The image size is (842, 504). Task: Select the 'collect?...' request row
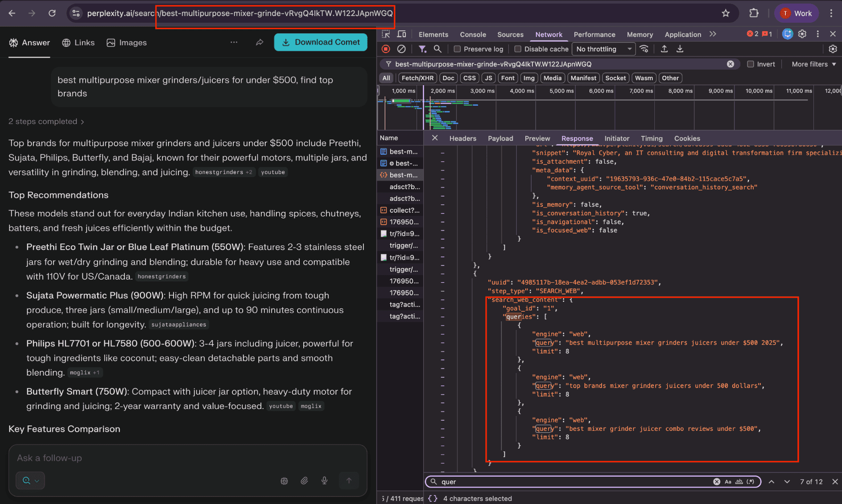point(400,210)
